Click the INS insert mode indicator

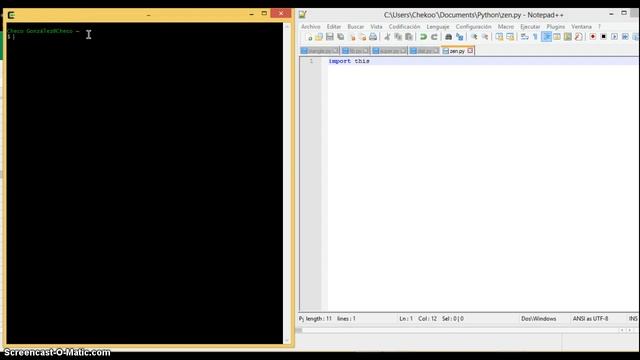coord(633,318)
